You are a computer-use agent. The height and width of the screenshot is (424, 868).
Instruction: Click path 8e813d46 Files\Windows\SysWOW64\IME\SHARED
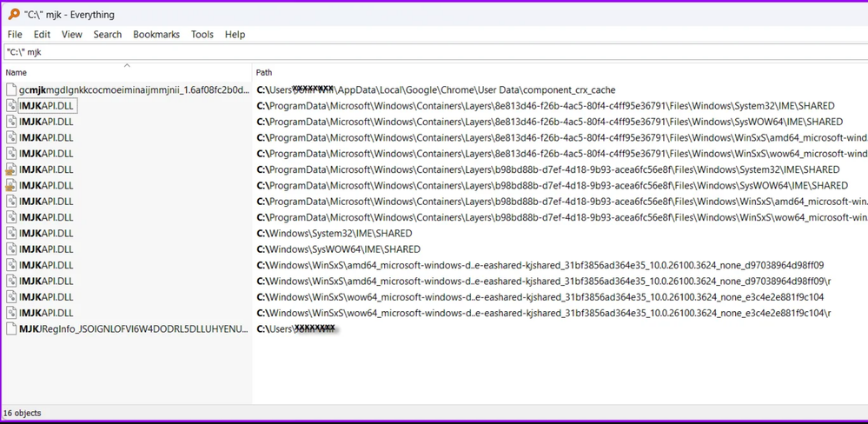point(550,122)
